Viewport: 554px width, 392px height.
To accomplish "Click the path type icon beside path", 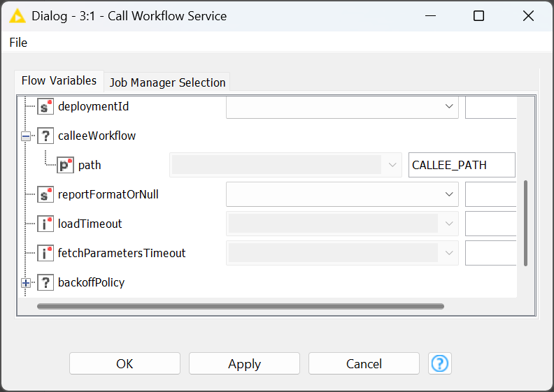I will pyautogui.click(x=66, y=166).
